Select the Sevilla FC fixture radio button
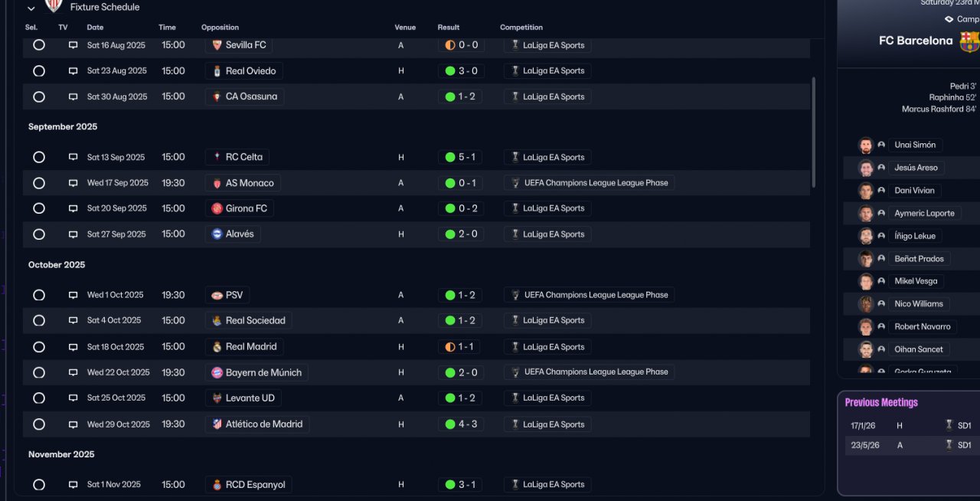Viewport: 980px width, 501px height. (39, 45)
